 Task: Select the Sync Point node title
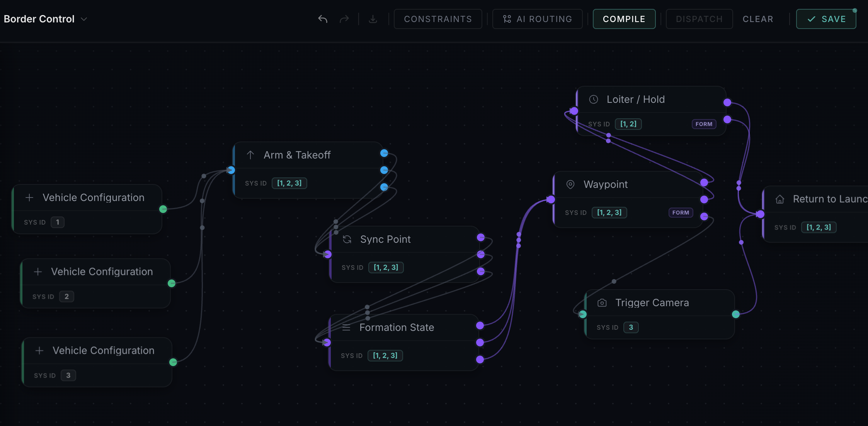click(x=385, y=239)
